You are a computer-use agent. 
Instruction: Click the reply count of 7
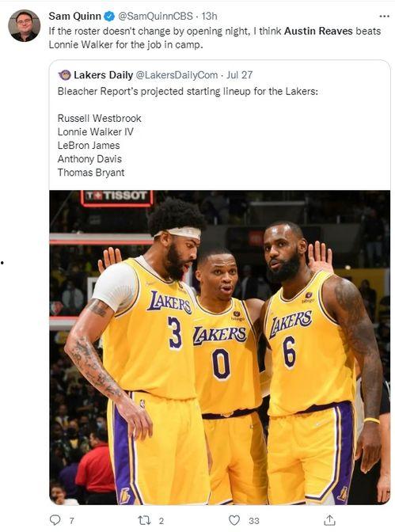[x=71, y=520]
